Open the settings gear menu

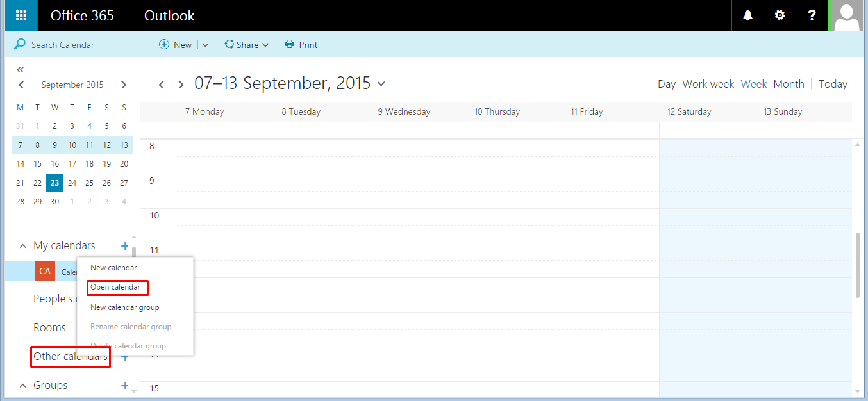coord(780,15)
